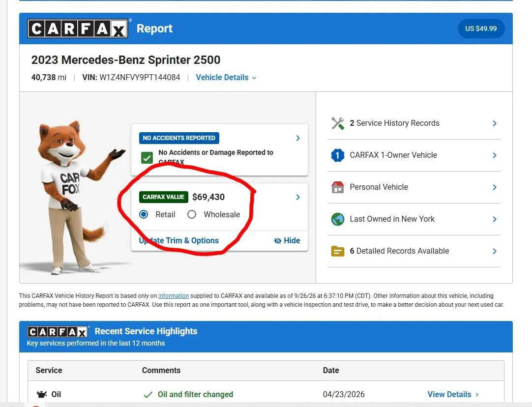
Task: Open 6 Detailed Records Available row
Action: [x=414, y=251]
